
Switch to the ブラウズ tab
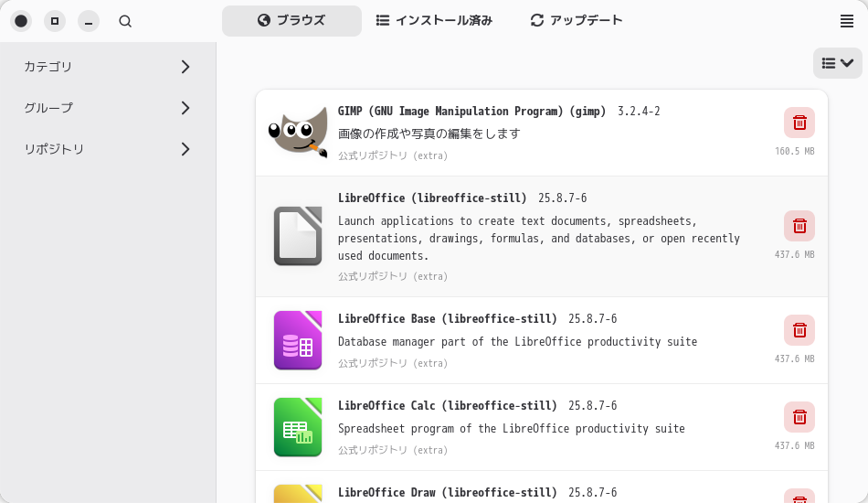click(x=291, y=20)
